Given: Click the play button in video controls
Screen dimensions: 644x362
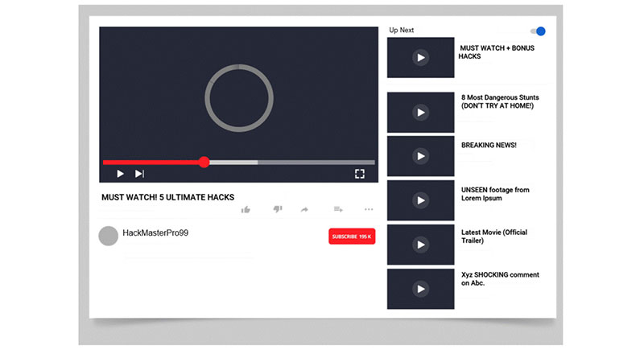Looking at the screenshot, I should (120, 174).
